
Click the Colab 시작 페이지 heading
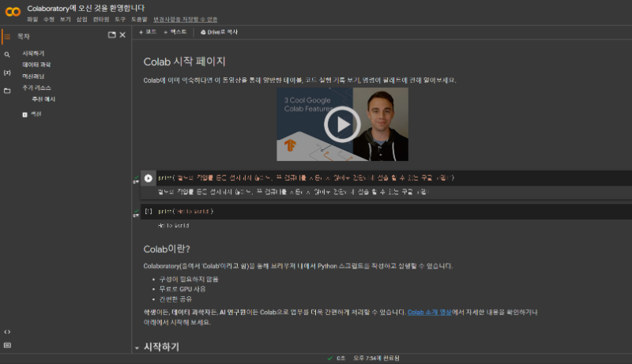[184, 62]
